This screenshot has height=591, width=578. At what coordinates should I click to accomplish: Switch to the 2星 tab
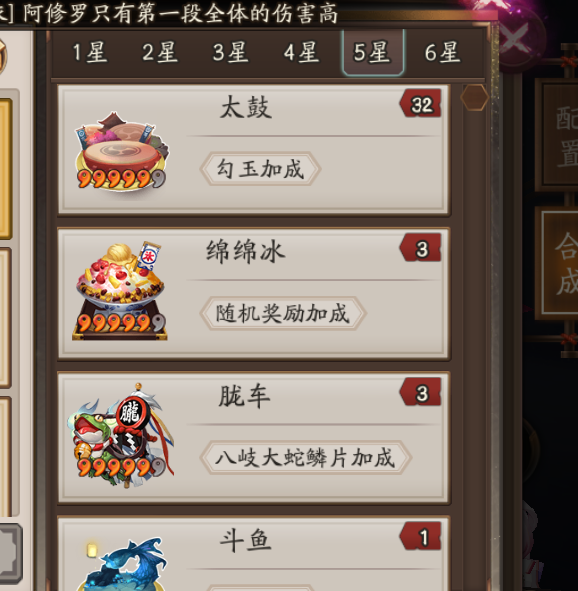tap(160, 52)
